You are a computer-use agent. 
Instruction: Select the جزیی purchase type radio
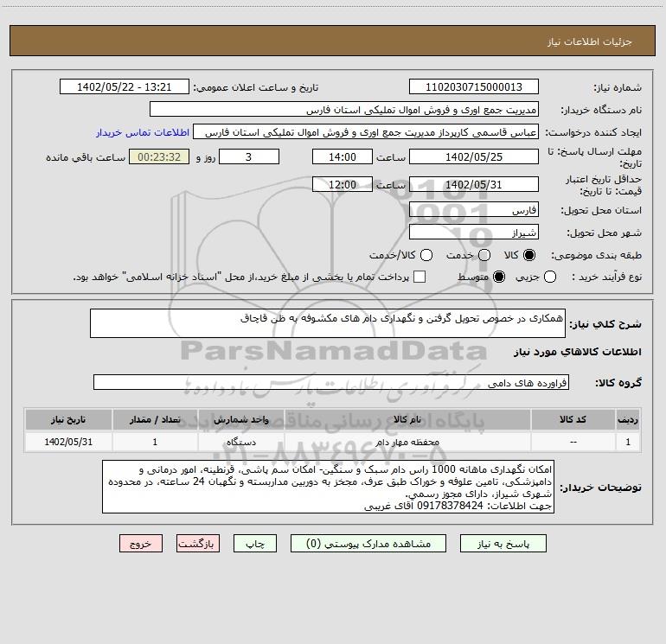(x=550, y=277)
